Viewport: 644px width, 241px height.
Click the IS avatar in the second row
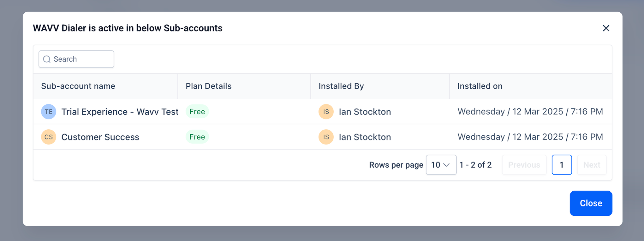pyautogui.click(x=326, y=137)
